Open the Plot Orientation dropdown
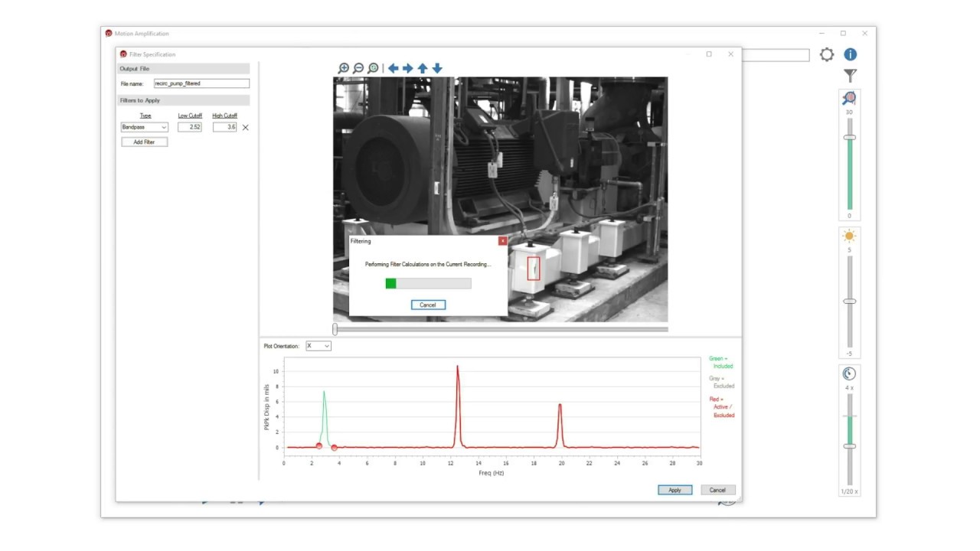Image resolution: width=980 pixels, height=551 pixels. point(318,346)
